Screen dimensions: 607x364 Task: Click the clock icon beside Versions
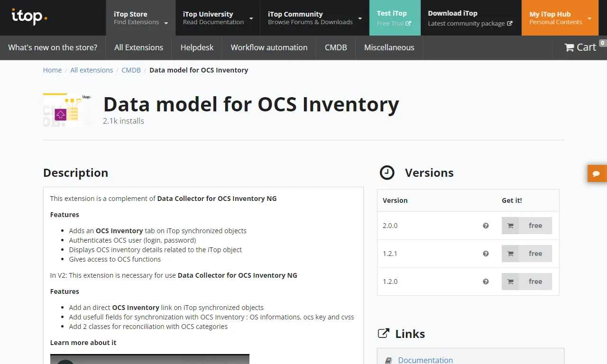(387, 173)
